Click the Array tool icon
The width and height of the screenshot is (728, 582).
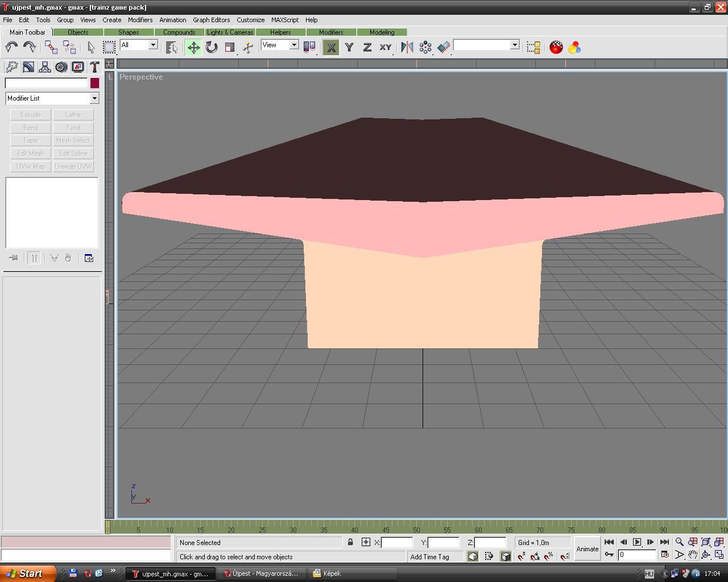[425, 48]
